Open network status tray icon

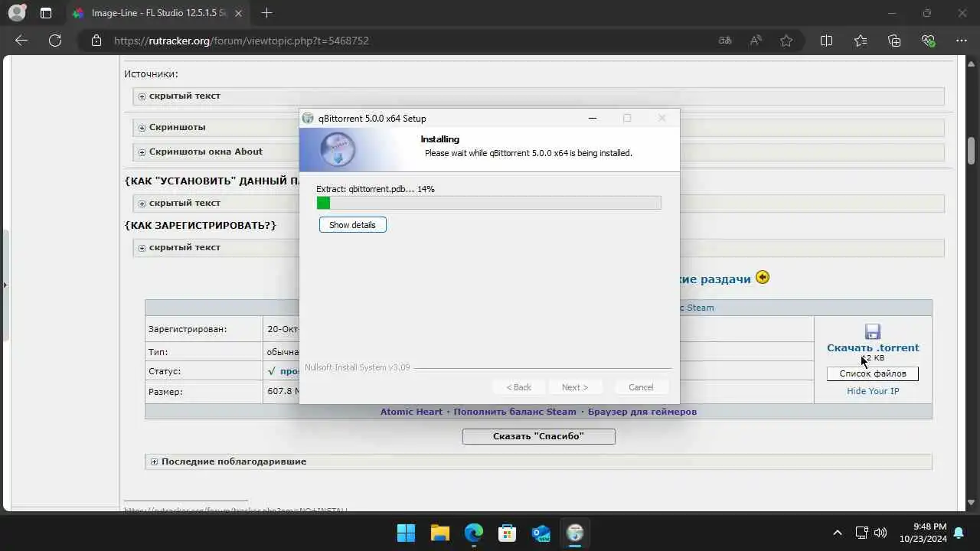pyautogui.click(x=861, y=533)
